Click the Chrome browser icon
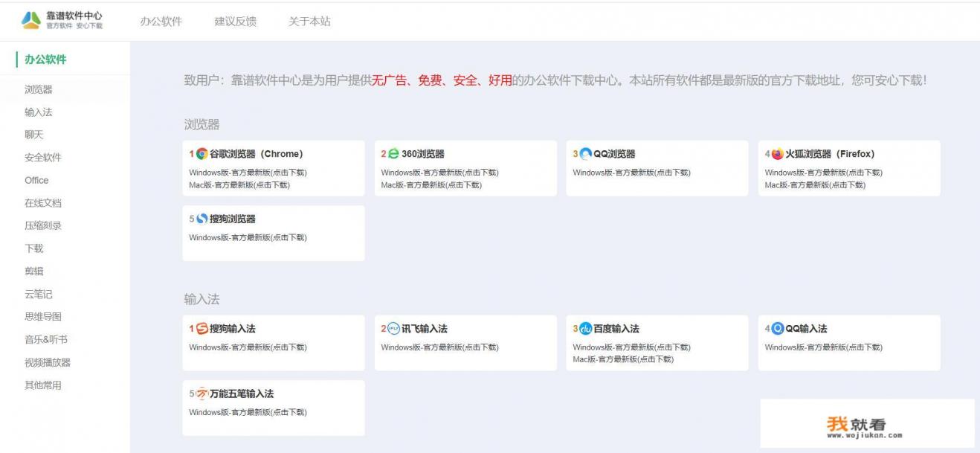 [x=202, y=154]
